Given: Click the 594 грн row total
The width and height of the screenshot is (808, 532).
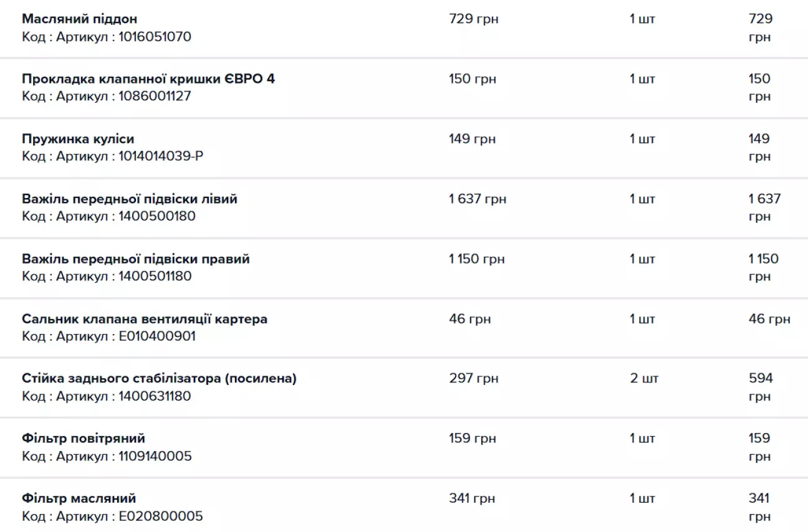Looking at the screenshot, I should coord(761,387).
